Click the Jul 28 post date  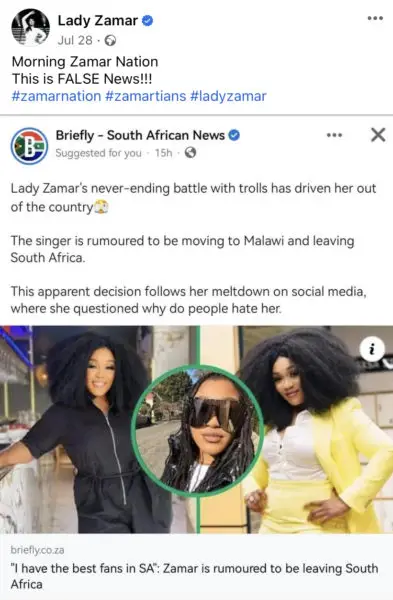[x=75, y=41]
